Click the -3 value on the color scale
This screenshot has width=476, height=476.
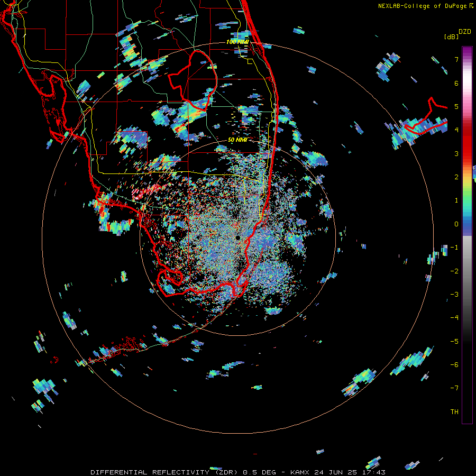(x=454, y=295)
